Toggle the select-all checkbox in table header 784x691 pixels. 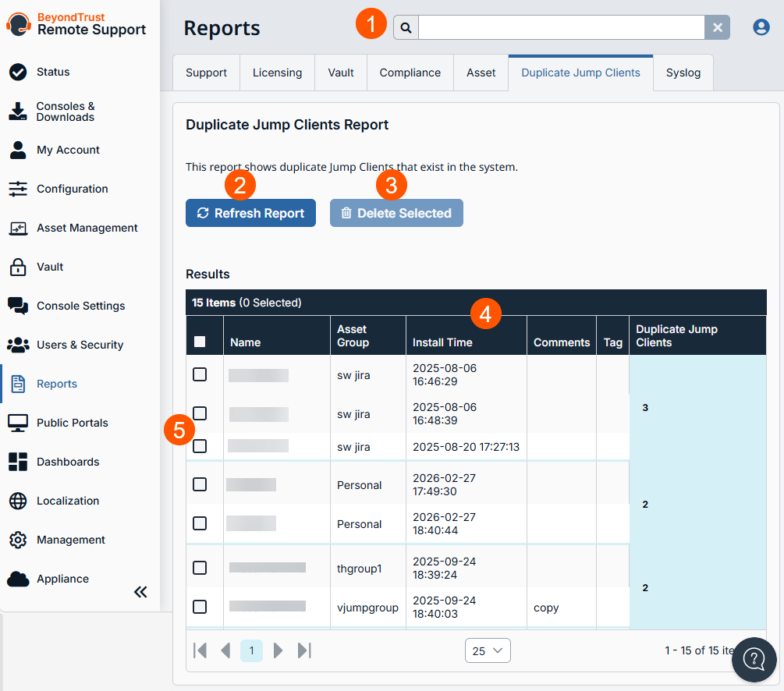200,342
